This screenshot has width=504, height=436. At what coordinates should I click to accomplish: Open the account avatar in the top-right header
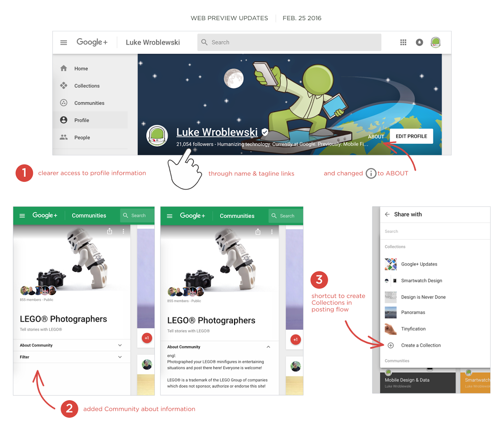click(x=435, y=42)
